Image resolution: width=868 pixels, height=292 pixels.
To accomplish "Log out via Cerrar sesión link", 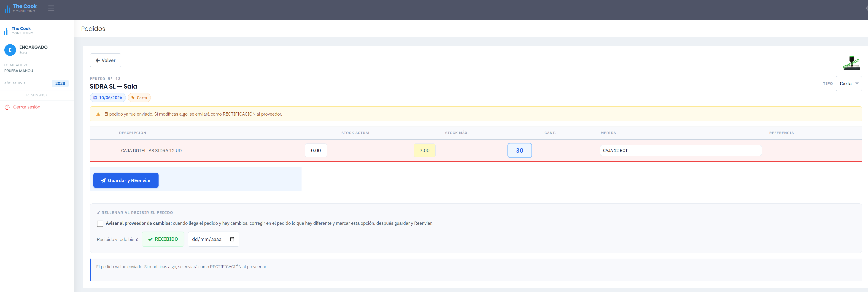I will [x=27, y=107].
